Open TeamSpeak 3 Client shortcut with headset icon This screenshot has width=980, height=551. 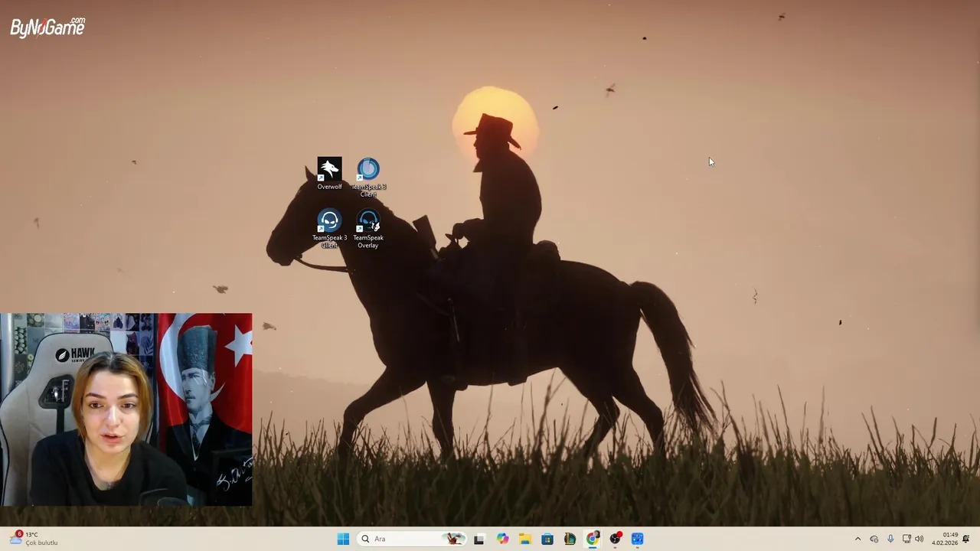coord(329,230)
